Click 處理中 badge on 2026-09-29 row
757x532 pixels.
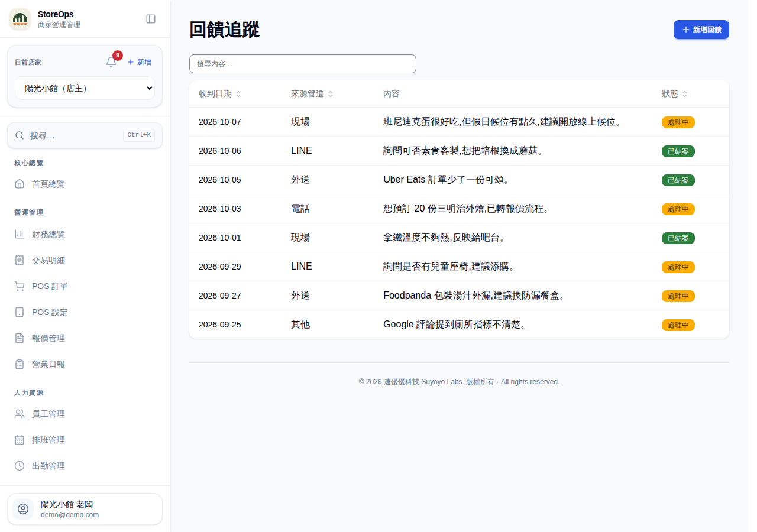click(x=678, y=267)
